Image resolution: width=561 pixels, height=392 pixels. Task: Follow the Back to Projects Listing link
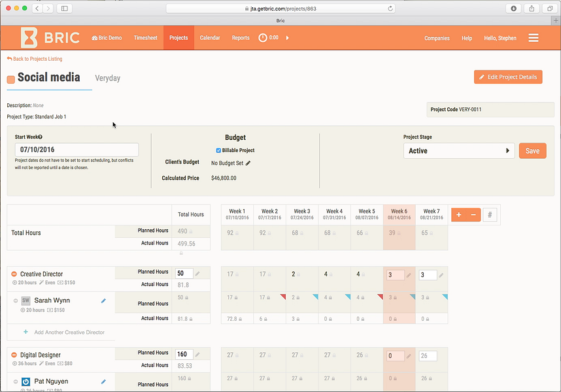pos(36,59)
